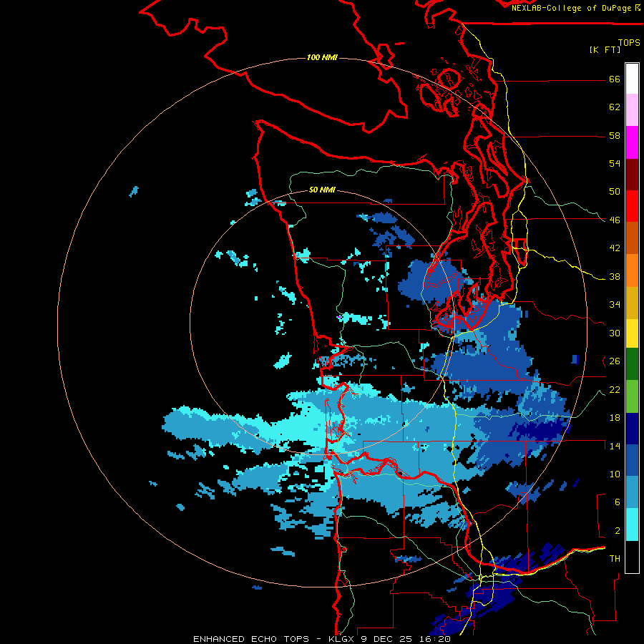
Task: Click the white swatch in the tops legend
Action: coord(632,79)
